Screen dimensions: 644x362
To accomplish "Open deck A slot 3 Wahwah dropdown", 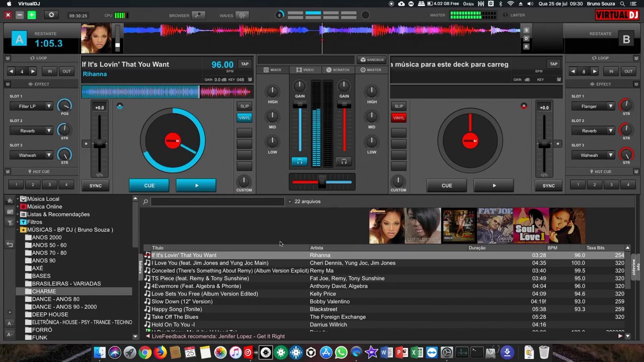I will (x=31, y=155).
